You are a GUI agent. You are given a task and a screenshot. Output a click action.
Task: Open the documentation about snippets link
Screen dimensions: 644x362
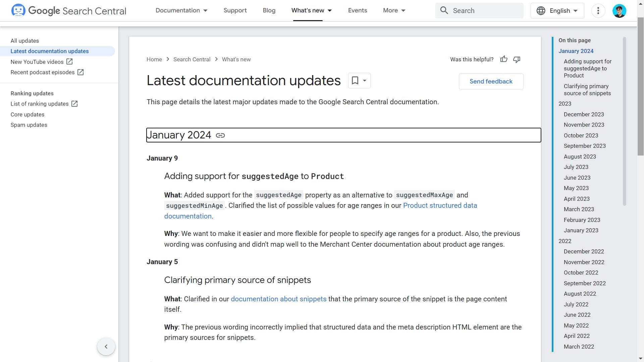click(278, 299)
